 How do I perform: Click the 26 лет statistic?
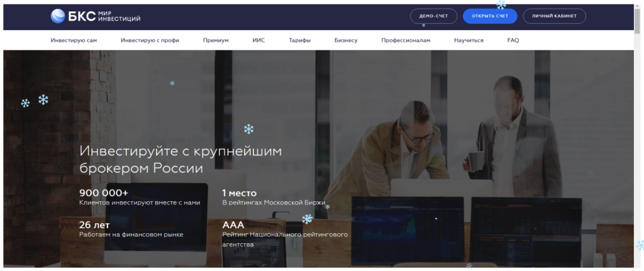[x=94, y=224]
